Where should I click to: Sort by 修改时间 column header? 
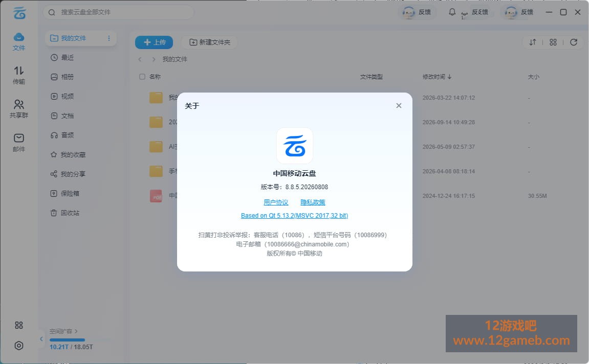437,77
